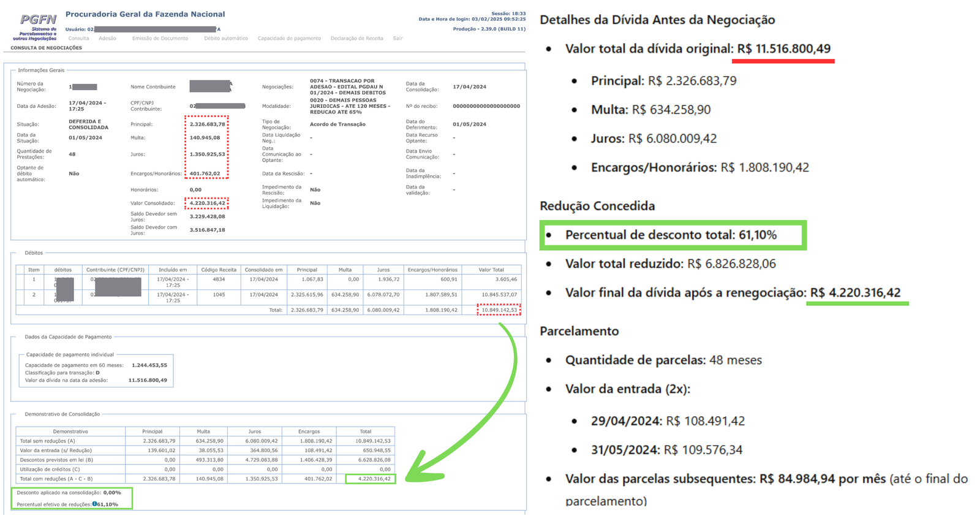Go to Declaração de Receita menu
Screen dimensions: 980x521
coord(356,39)
